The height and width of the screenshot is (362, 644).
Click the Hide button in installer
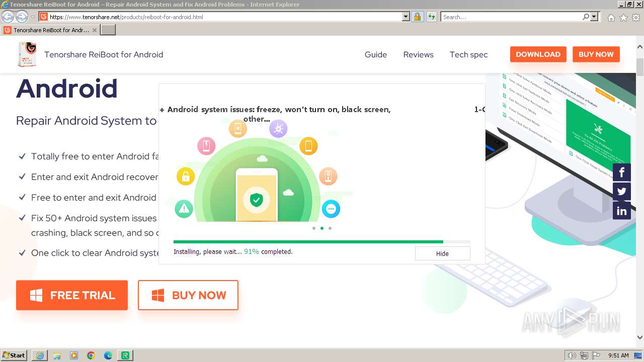(442, 253)
